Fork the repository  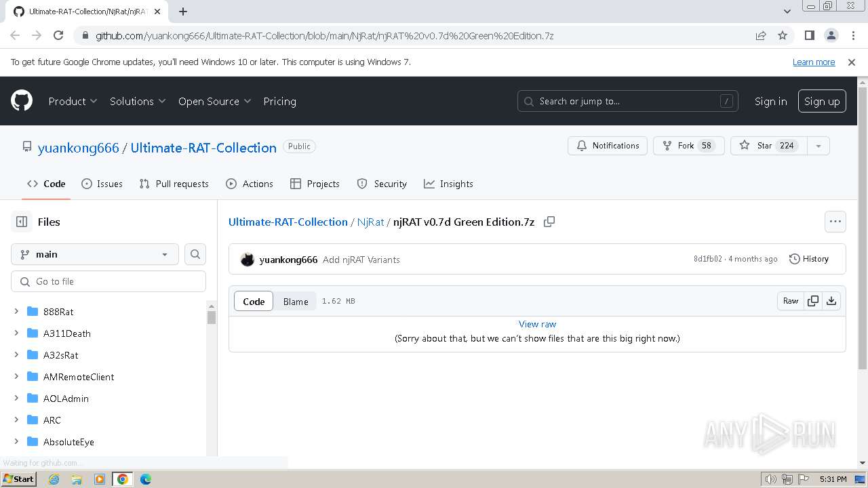click(688, 146)
